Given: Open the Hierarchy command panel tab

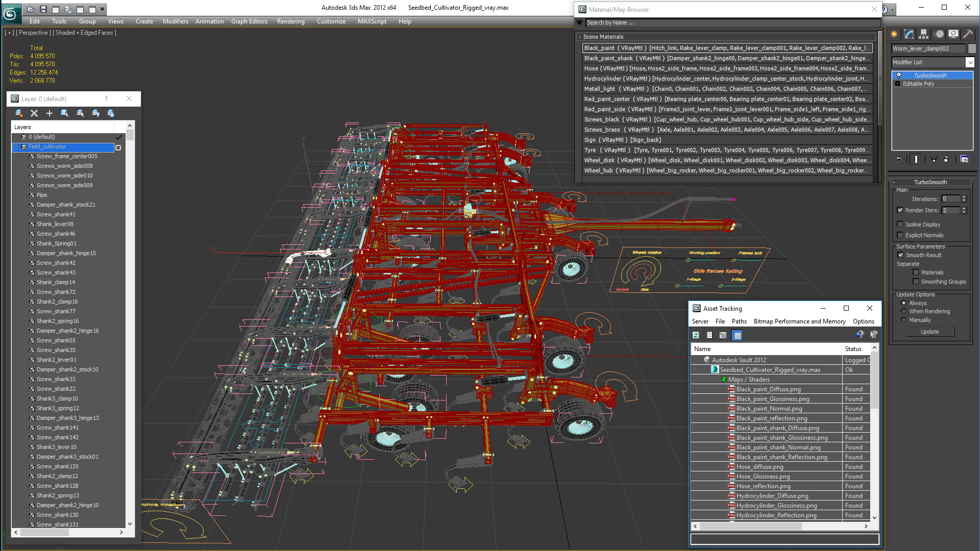Looking at the screenshot, I should point(924,34).
